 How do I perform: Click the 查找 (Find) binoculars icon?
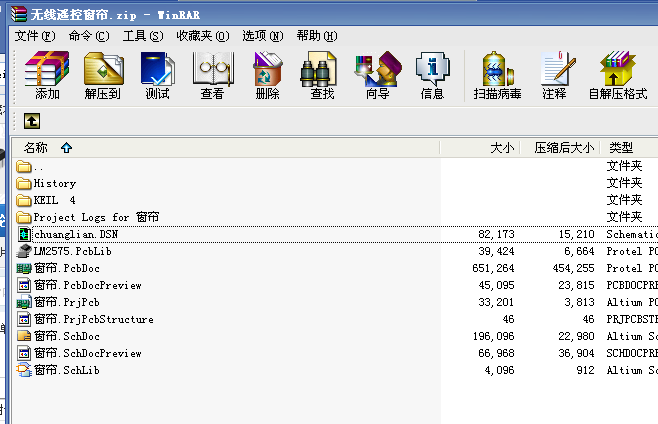(319, 69)
